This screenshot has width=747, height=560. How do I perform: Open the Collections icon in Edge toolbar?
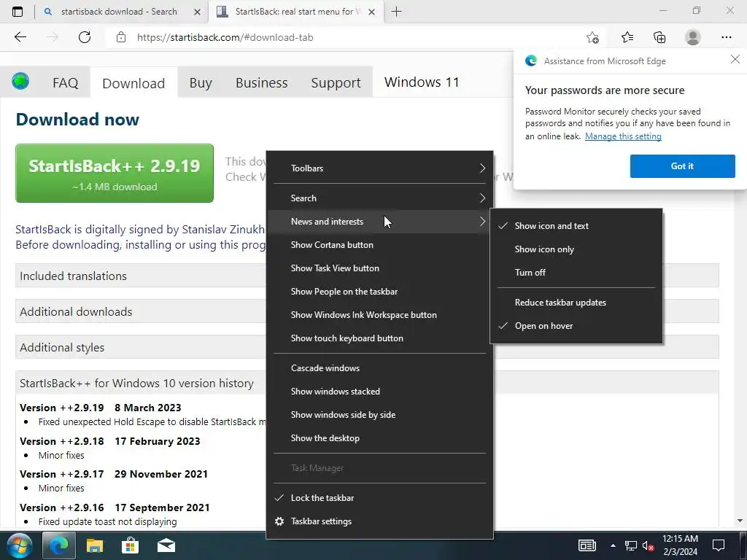[x=659, y=37]
